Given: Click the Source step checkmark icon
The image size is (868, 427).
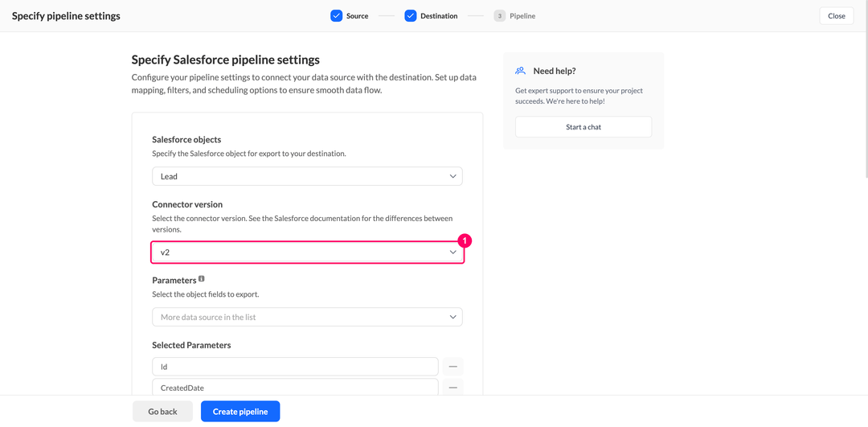Looking at the screenshot, I should pyautogui.click(x=337, y=16).
